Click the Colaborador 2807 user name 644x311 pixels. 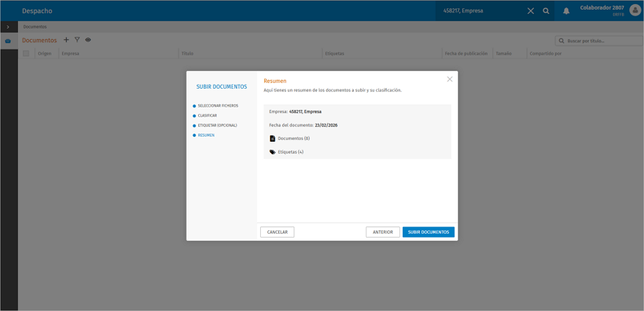point(602,8)
